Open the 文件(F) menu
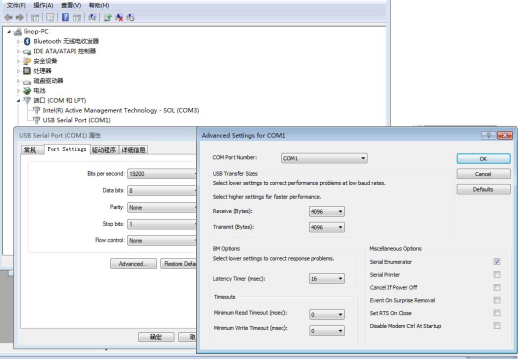 coord(16,5)
